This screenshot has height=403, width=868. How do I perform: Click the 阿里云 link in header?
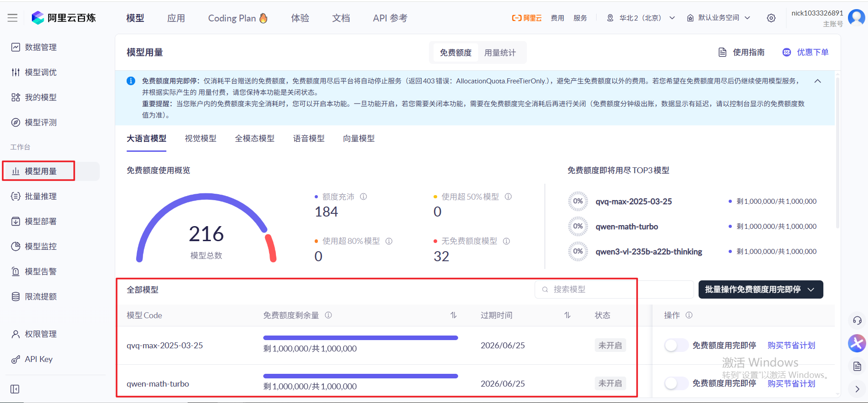click(x=527, y=18)
